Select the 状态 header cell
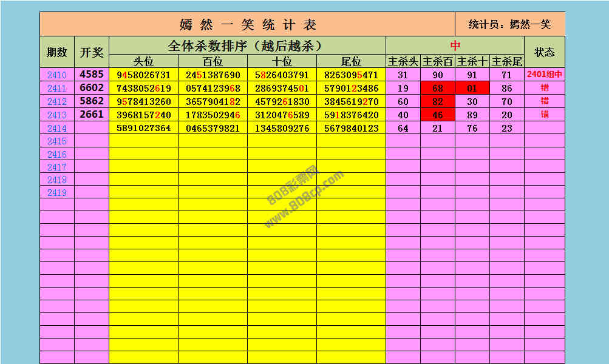This screenshot has height=364, width=609. click(x=545, y=52)
